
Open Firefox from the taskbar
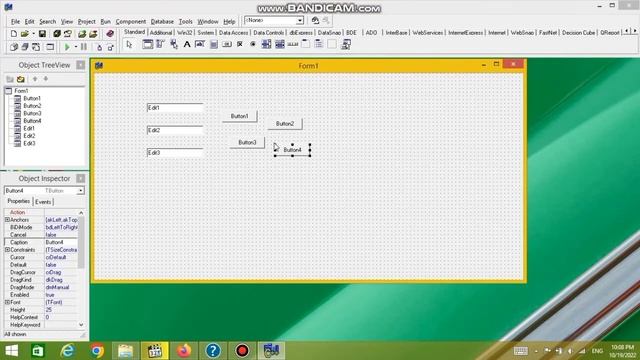(x=184, y=351)
